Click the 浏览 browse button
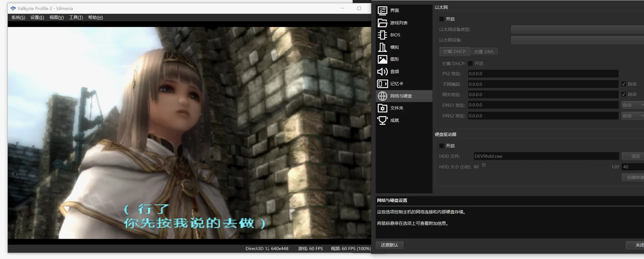The image size is (644, 259). coord(633,156)
